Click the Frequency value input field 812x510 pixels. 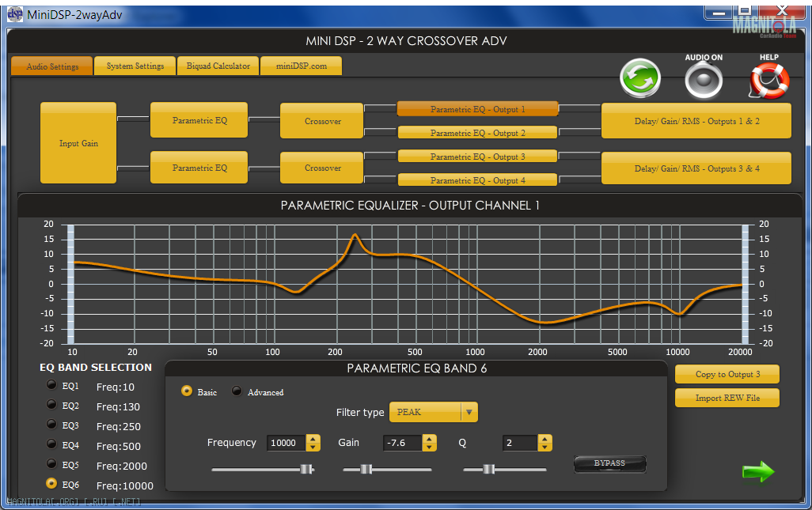(x=286, y=443)
